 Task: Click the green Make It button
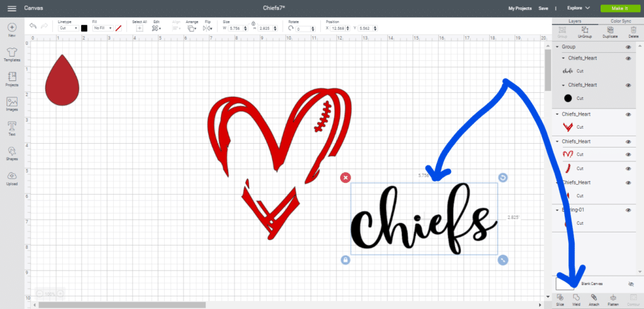(619, 8)
